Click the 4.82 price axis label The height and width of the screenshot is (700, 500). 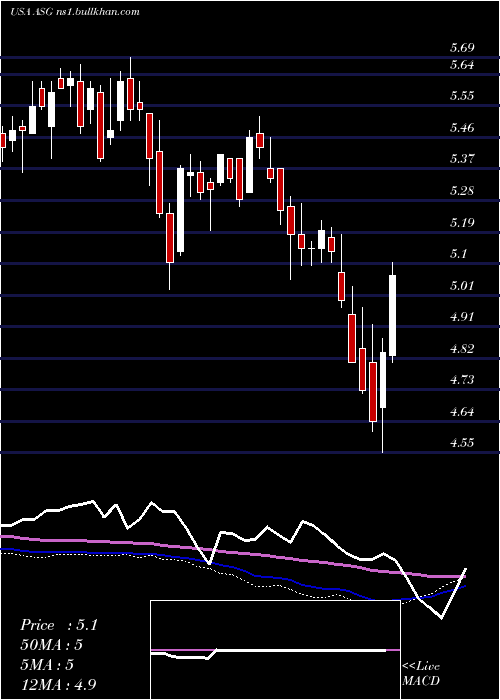[462, 349]
